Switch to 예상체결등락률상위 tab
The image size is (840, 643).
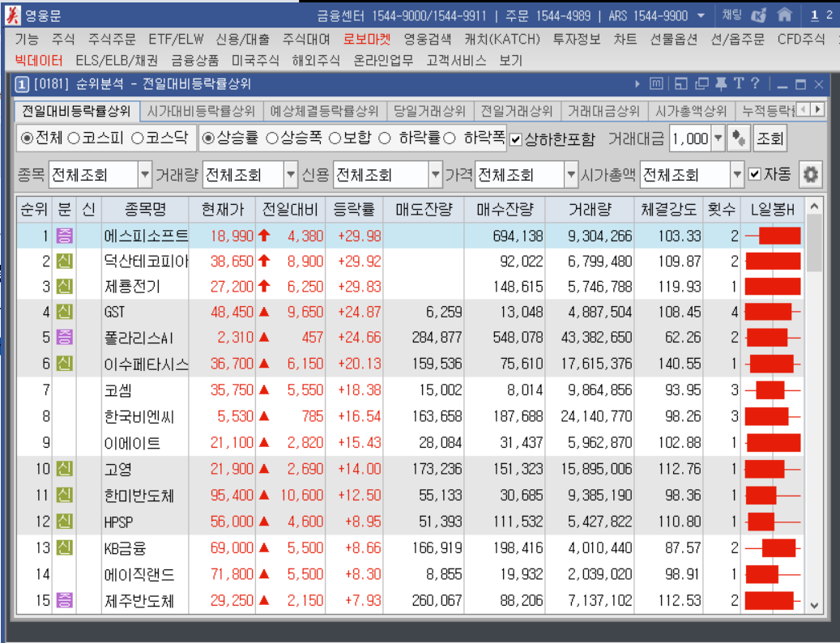tap(325, 112)
